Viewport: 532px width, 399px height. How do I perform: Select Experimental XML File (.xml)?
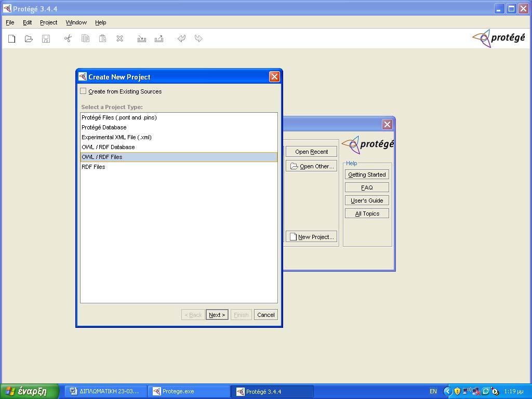(179, 137)
